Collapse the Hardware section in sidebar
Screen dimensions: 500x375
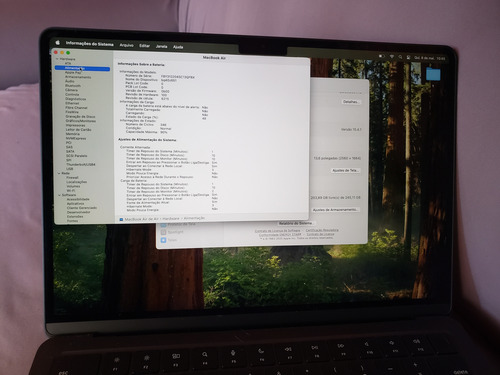point(57,59)
